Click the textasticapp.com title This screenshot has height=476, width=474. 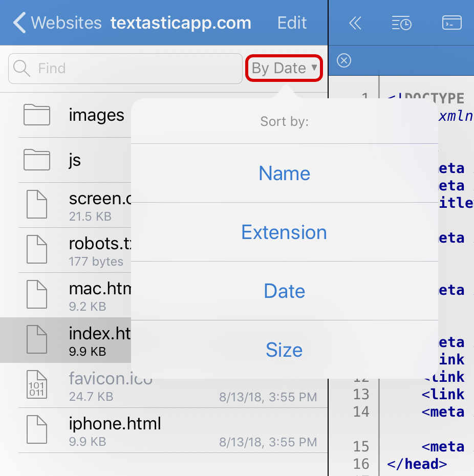pos(181,23)
